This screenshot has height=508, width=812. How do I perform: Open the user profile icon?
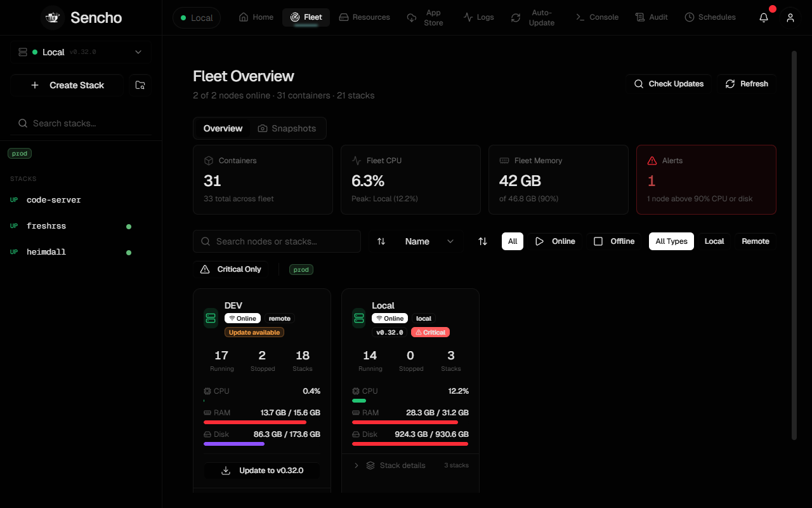point(790,18)
